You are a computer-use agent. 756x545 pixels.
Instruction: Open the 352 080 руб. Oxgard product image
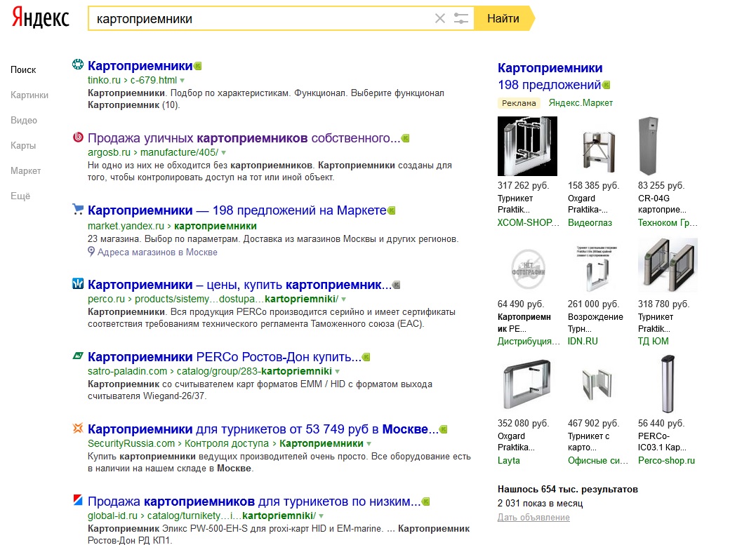click(x=527, y=384)
